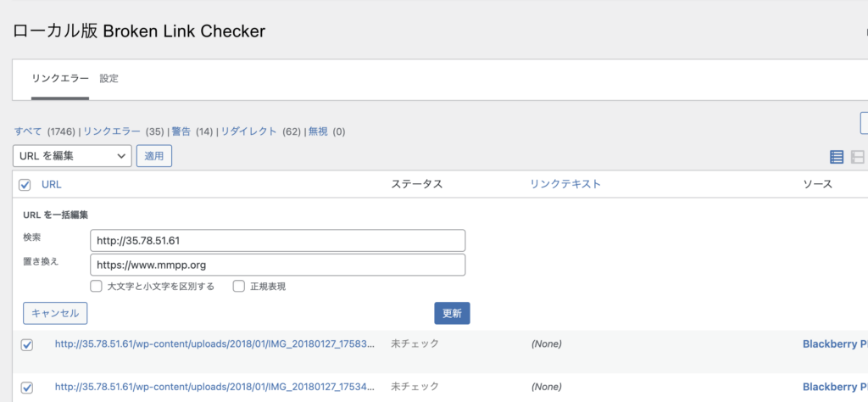Enable 大文字と小文字を区別する checkbox

[x=97, y=287]
